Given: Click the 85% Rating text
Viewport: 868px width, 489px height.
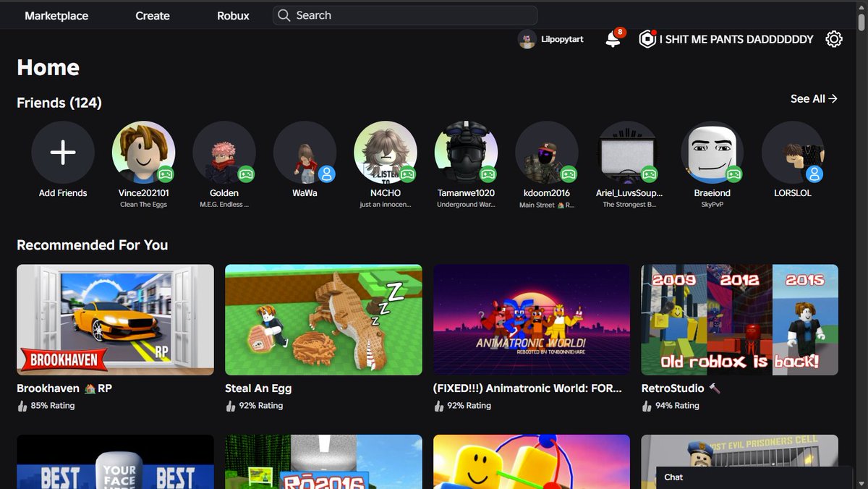Looking at the screenshot, I should pos(53,406).
